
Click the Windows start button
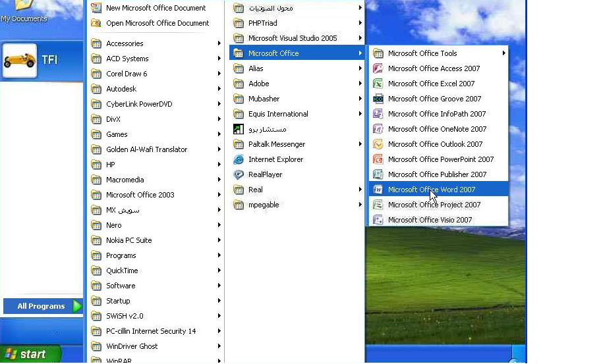pyautogui.click(x=30, y=354)
